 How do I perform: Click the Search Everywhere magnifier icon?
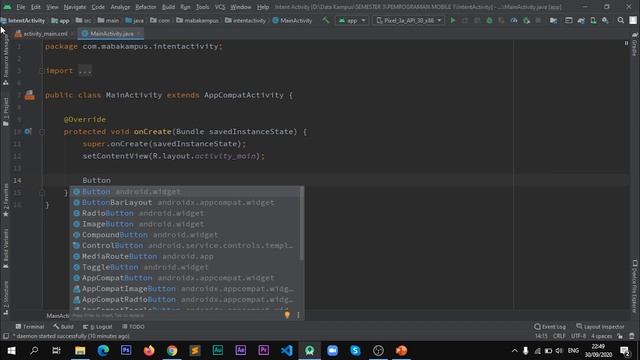(620, 20)
